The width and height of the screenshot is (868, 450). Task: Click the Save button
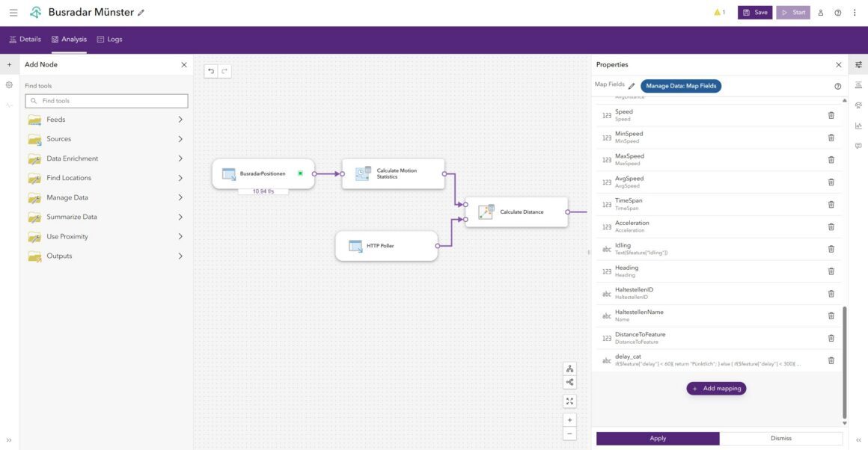[x=754, y=12]
